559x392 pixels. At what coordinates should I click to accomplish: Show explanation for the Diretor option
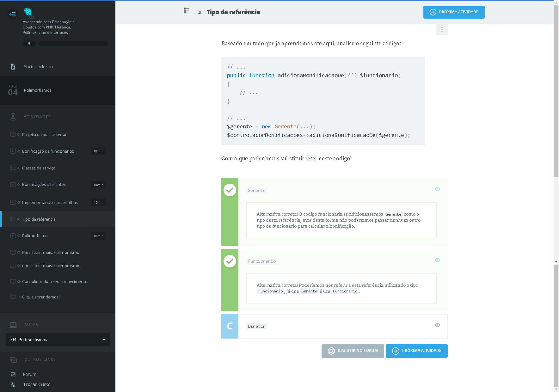click(437, 325)
